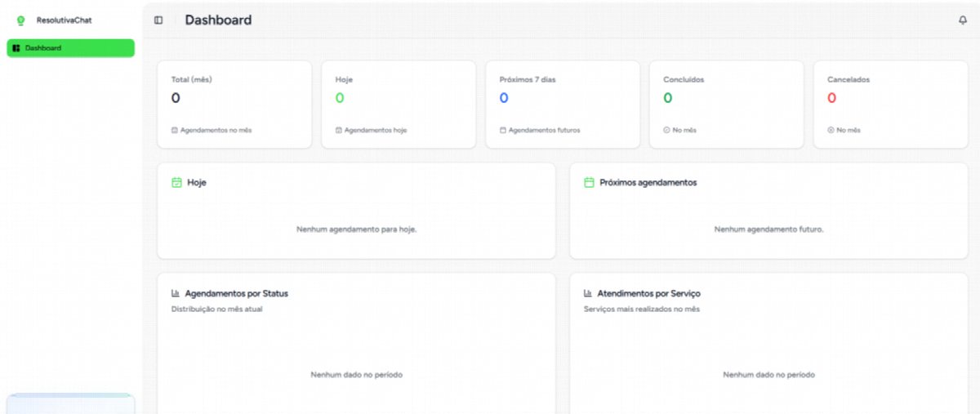Click 'Serviços mais realizados no mês' subtitle
This screenshot has width=980, height=414.
642,309
